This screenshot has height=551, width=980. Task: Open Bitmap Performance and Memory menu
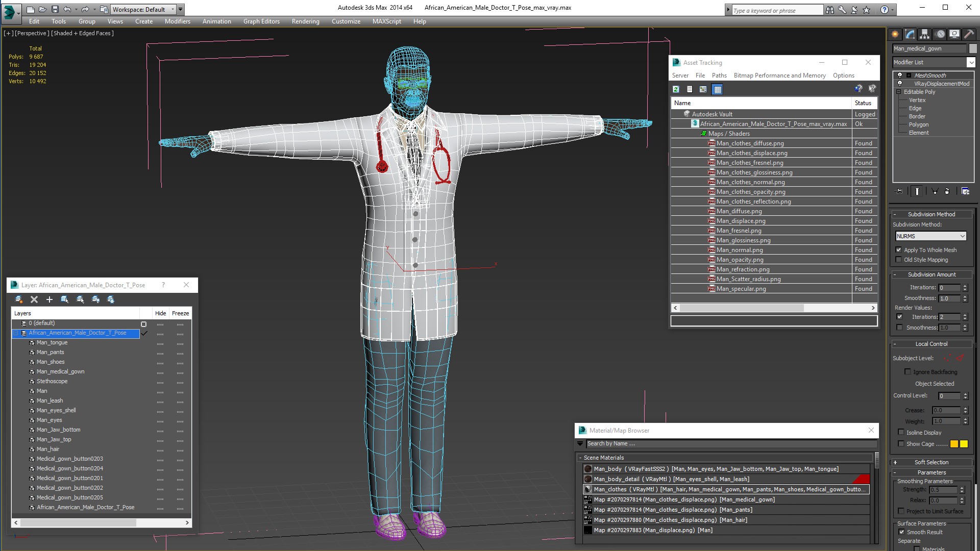click(x=779, y=76)
